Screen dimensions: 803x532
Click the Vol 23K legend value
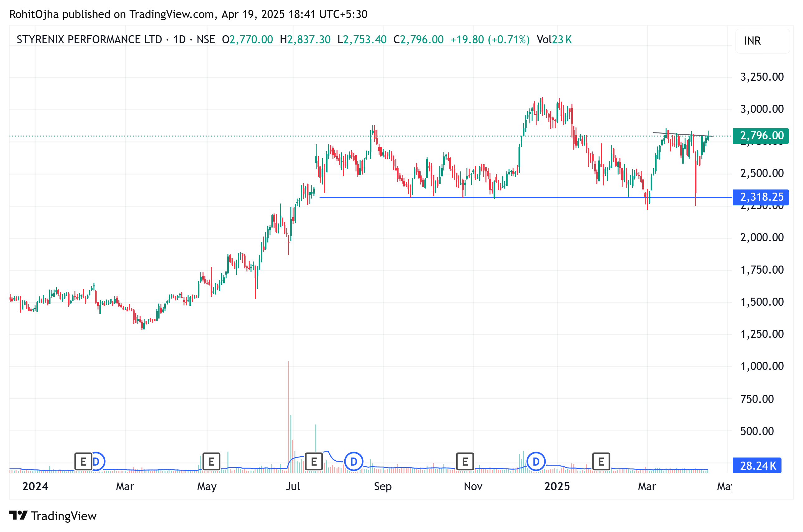[x=554, y=40]
